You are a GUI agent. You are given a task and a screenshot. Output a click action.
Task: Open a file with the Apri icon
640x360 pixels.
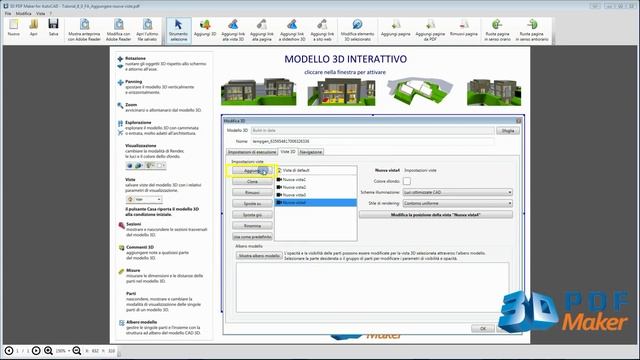coord(33,28)
